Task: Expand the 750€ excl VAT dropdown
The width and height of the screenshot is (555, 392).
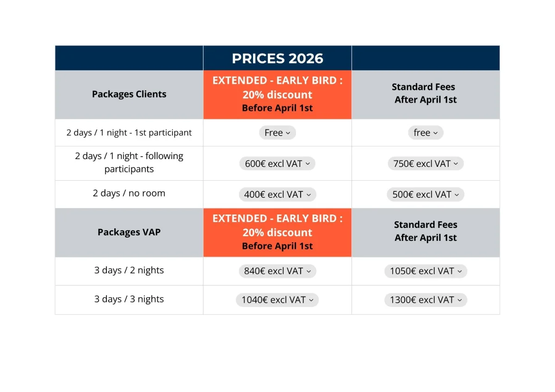Action: click(425, 164)
